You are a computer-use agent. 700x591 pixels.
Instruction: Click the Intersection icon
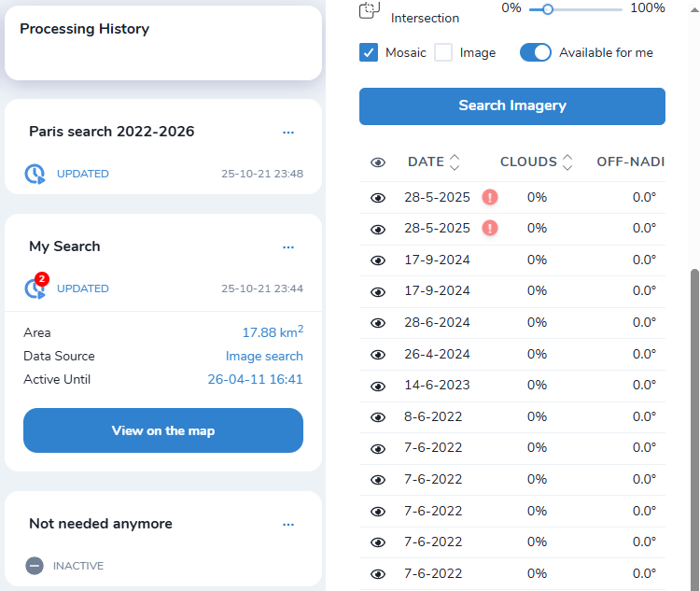(x=370, y=10)
